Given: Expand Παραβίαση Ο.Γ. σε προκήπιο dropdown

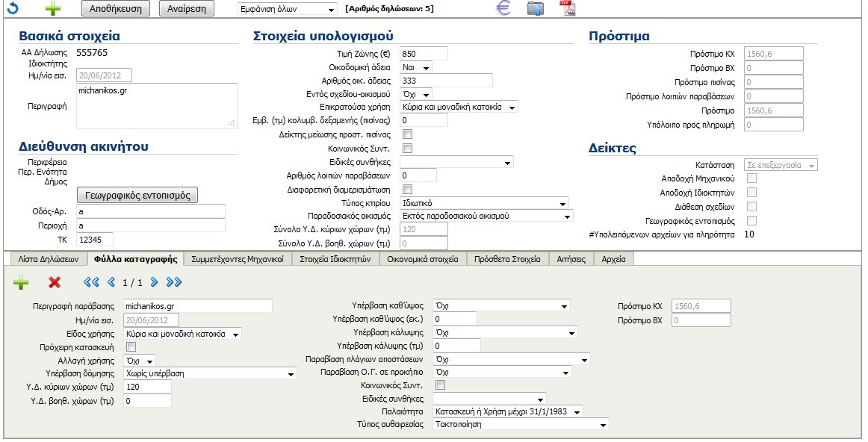Looking at the screenshot, I should click(501, 373).
